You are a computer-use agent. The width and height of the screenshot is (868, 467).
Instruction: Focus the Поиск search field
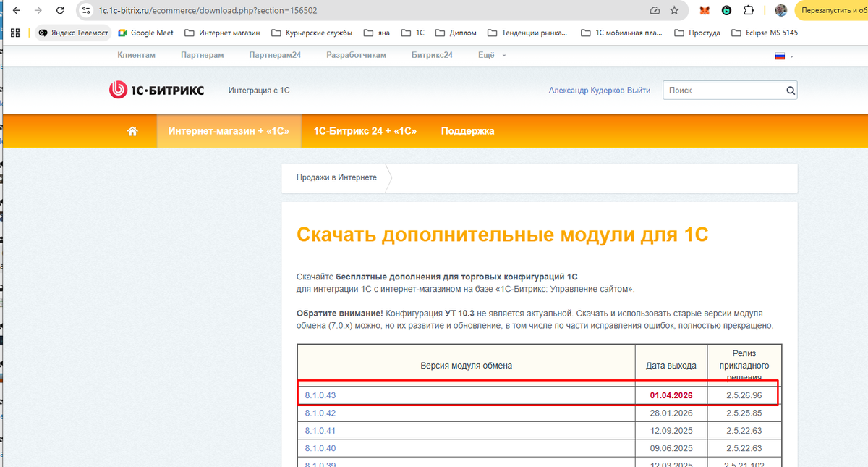point(724,91)
